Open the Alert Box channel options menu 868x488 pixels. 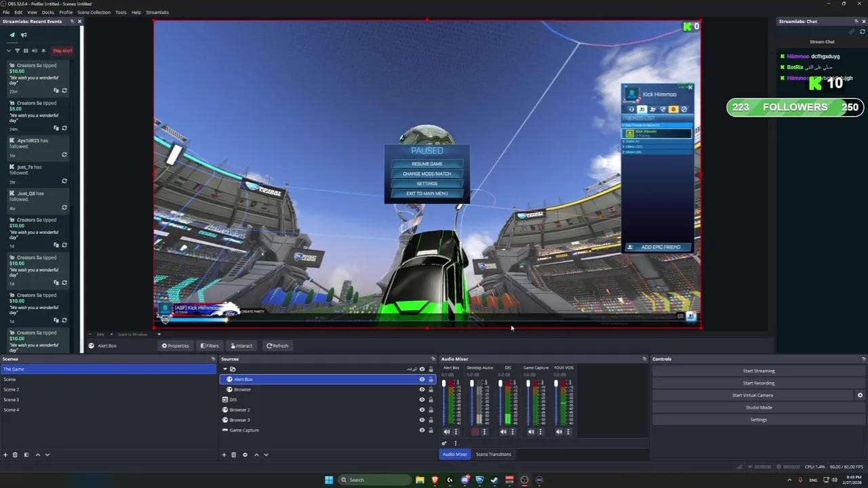tap(456, 432)
